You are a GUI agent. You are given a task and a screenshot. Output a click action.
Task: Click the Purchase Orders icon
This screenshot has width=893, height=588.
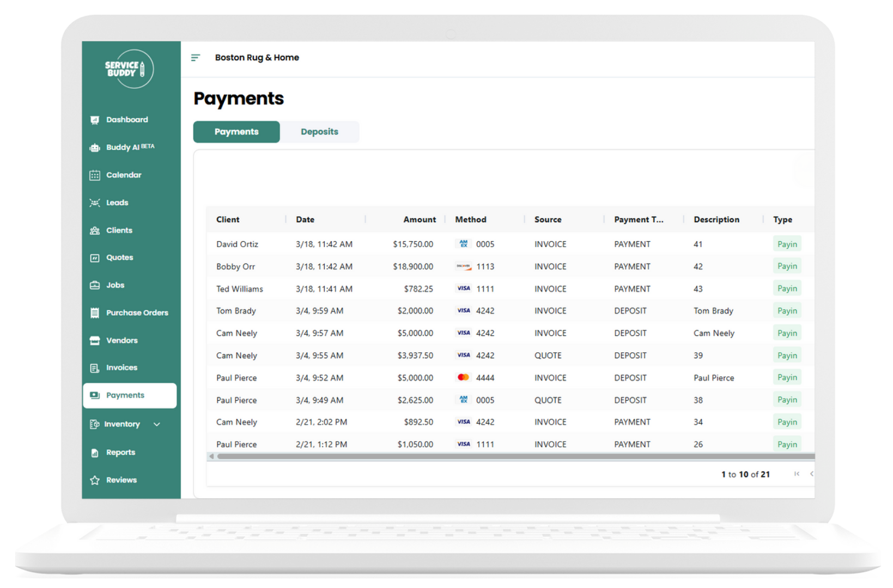click(95, 313)
